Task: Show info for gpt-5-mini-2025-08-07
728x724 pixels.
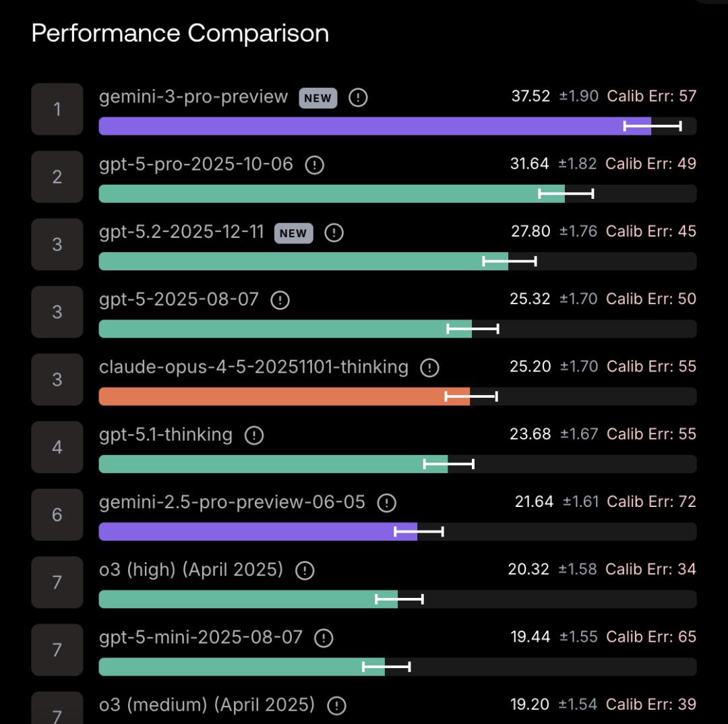Action: click(324, 638)
